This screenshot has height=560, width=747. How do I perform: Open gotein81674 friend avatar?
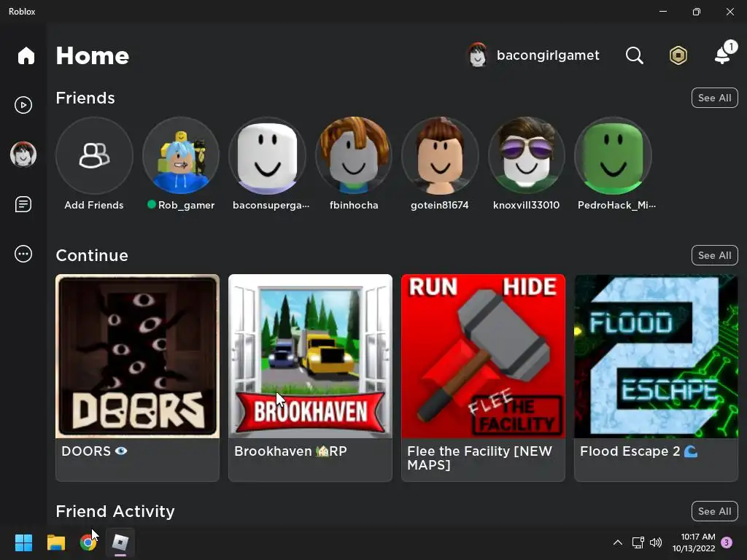[440, 156]
